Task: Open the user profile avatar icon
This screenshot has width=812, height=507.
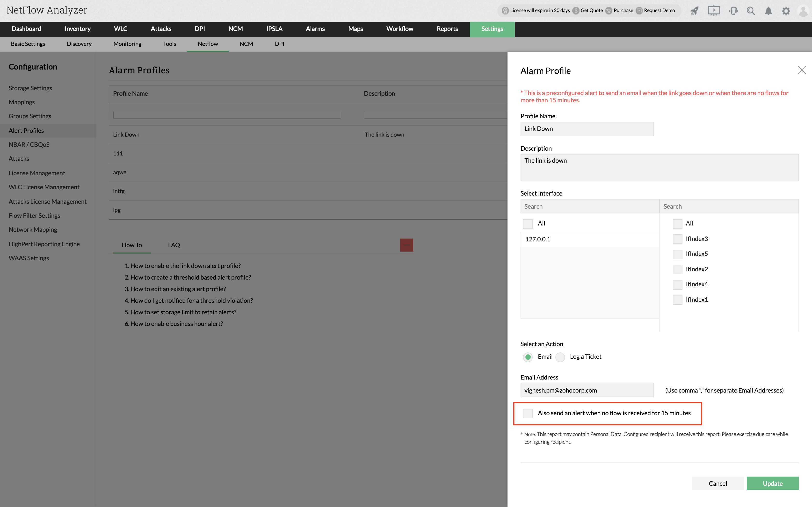Action: tap(803, 11)
